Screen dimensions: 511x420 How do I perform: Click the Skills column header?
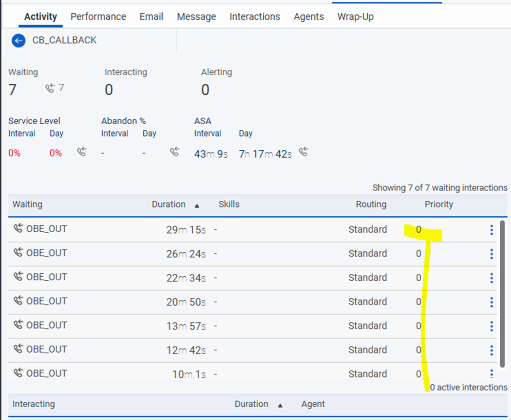(x=229, y=204)
